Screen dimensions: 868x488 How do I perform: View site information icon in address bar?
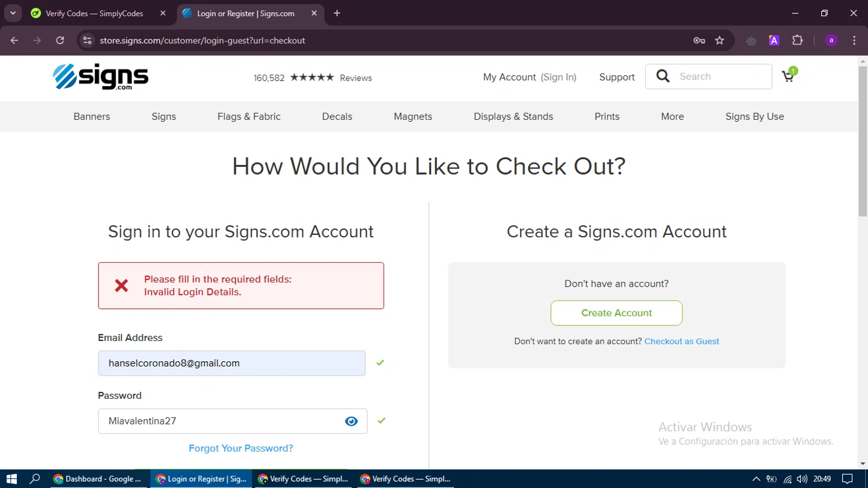(x=87, y=41)
